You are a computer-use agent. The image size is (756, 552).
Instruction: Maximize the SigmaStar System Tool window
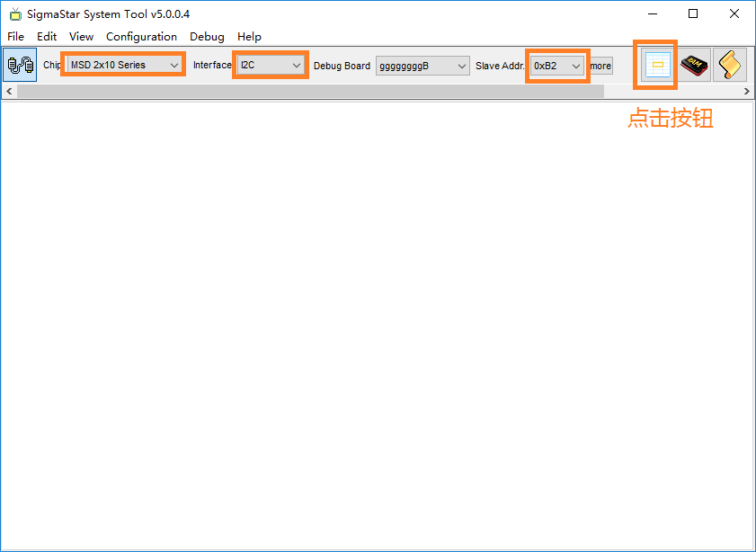tap(693, 14)
